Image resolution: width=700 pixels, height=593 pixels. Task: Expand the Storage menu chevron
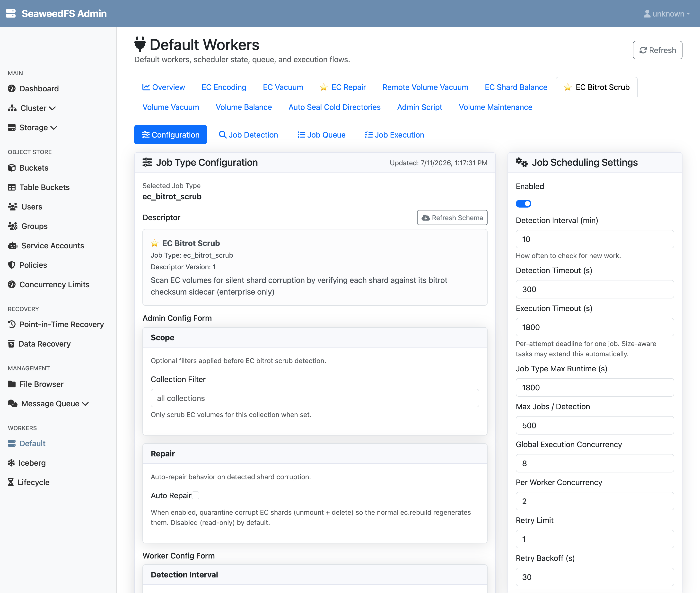click(x=54, y=128)
